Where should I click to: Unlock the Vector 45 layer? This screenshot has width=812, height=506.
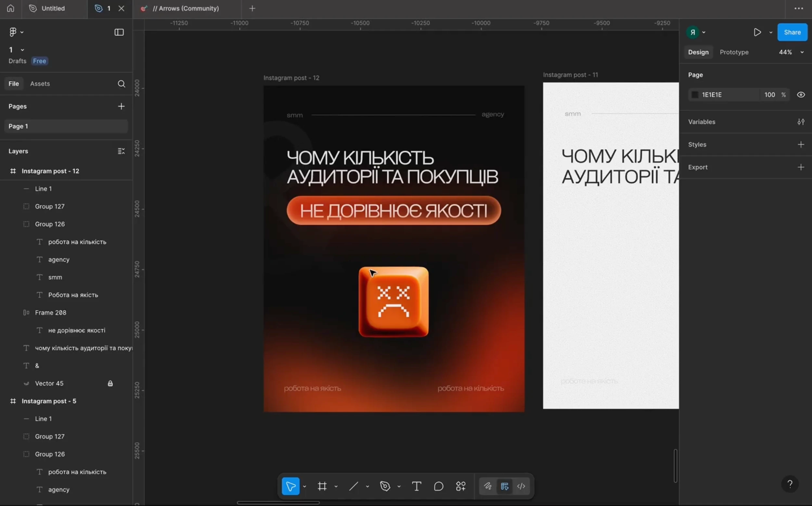pyautogui.click(x=110, y=383)
